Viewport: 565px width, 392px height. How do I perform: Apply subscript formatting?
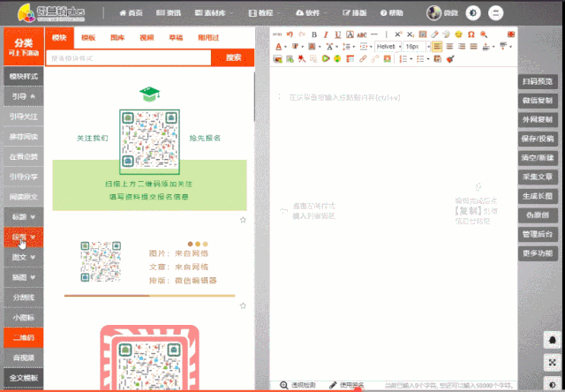pos(411,34)
